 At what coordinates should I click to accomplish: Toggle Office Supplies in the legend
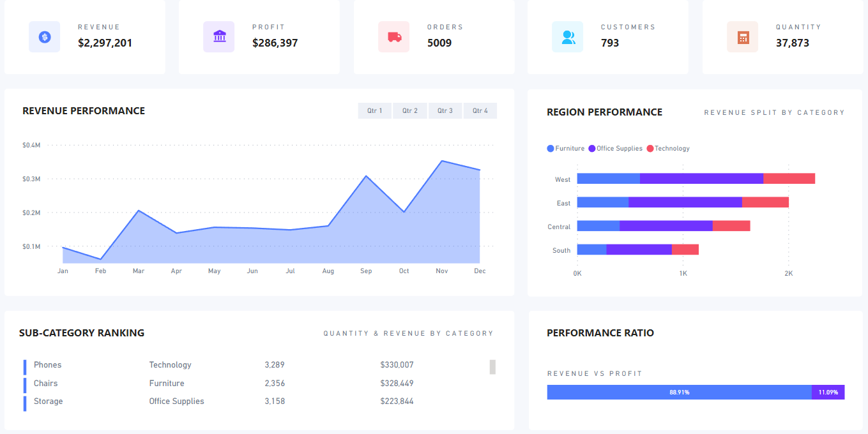click(x=615, y=148)
